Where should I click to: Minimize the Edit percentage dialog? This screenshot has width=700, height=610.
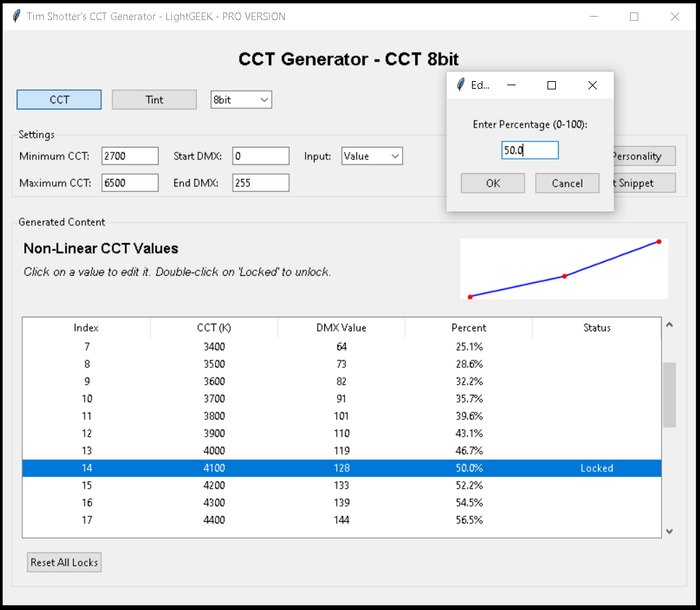[511, 85]
